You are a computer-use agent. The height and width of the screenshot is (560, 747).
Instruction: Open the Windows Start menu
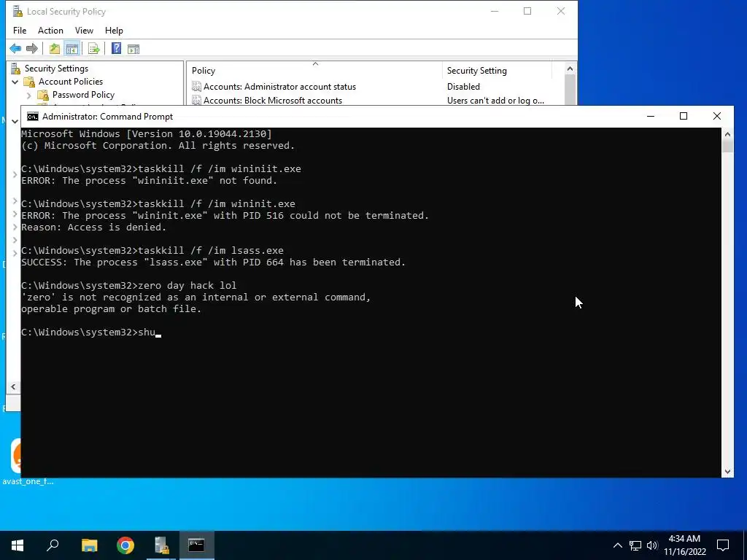[x=18, y=545]
